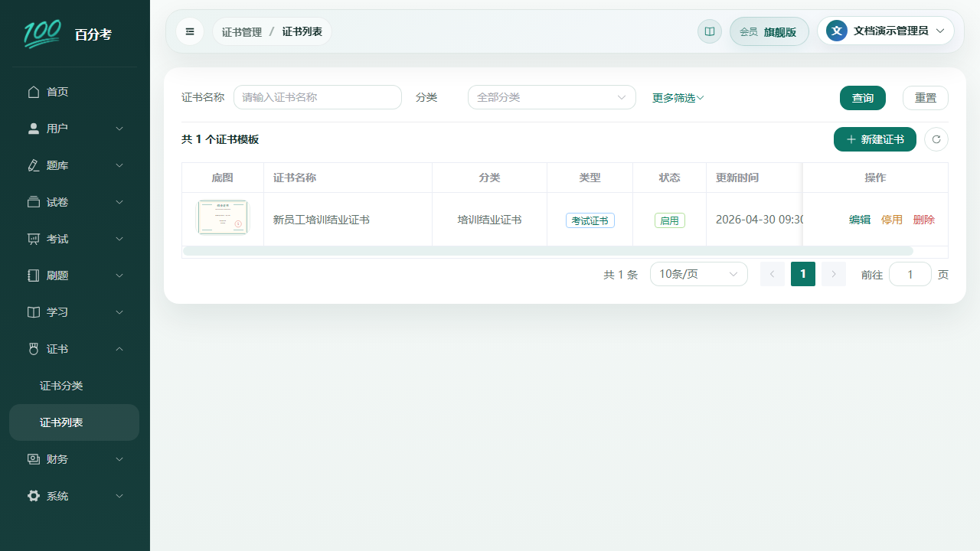Expand the 学习 menu chevron
Screen dimensions: 980x551
tap(119, 312)
